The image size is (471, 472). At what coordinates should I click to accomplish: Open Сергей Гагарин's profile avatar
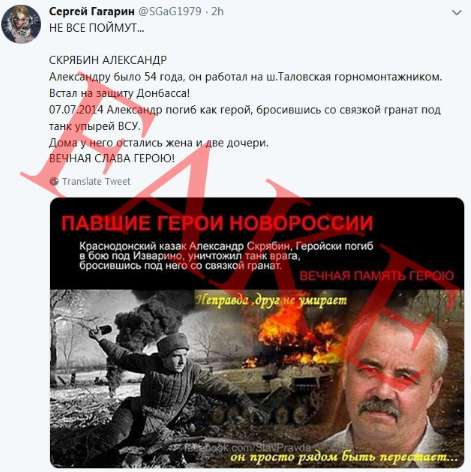point(21,24)
